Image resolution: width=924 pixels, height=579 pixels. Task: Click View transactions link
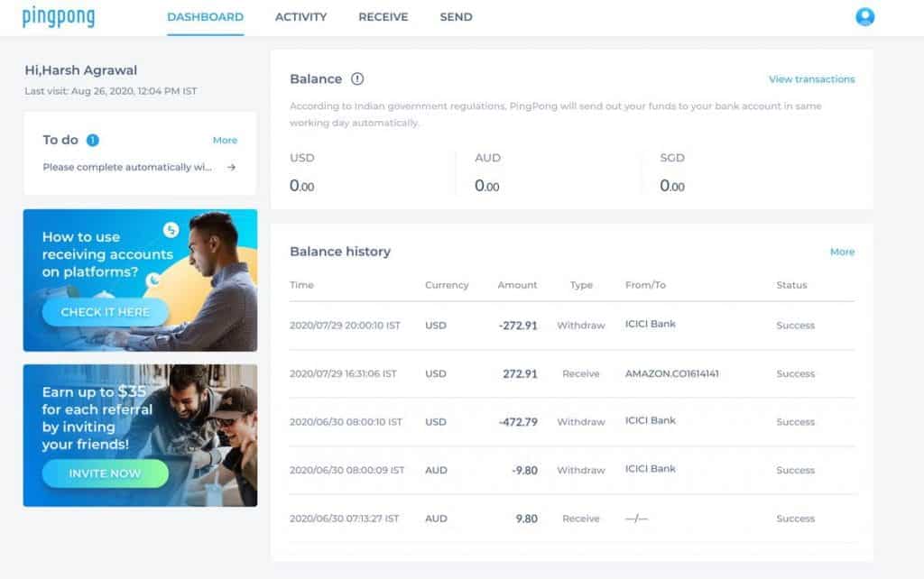[811, 79]
